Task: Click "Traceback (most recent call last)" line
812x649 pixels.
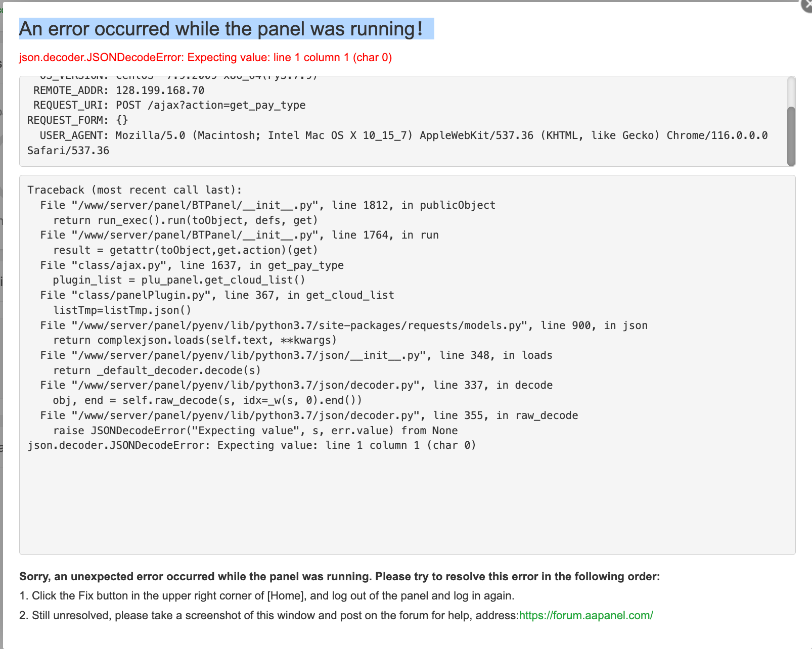Action: pos(134,190)
